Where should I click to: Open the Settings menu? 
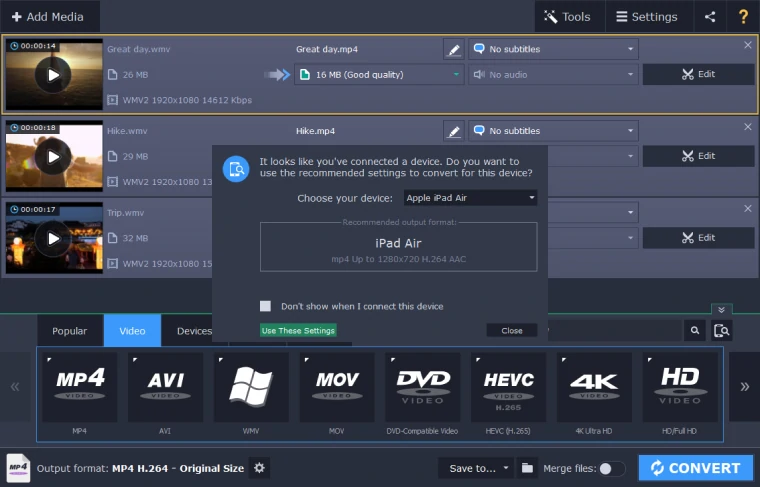point(648,16)
